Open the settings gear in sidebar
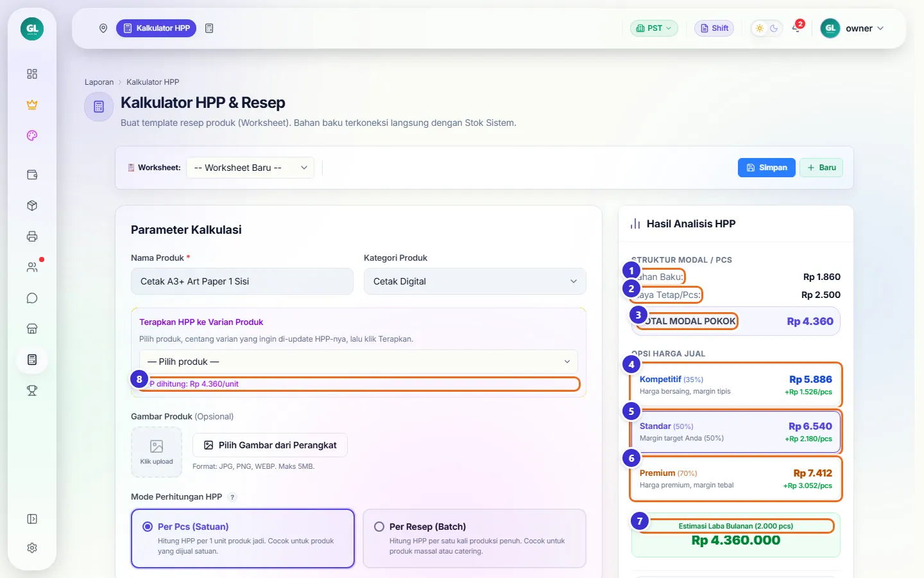This screenshot has width=924, height=578. point(32,548)
